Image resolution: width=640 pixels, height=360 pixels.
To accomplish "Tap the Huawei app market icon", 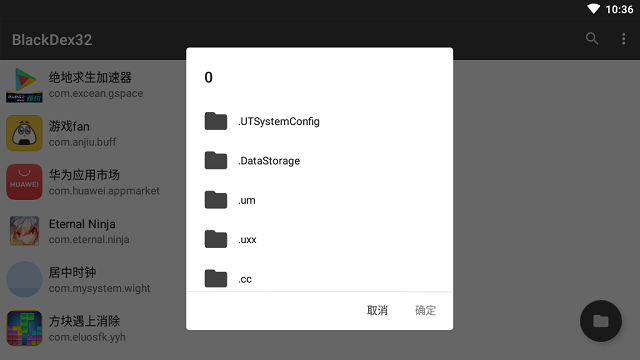I will tap(24, 182).
